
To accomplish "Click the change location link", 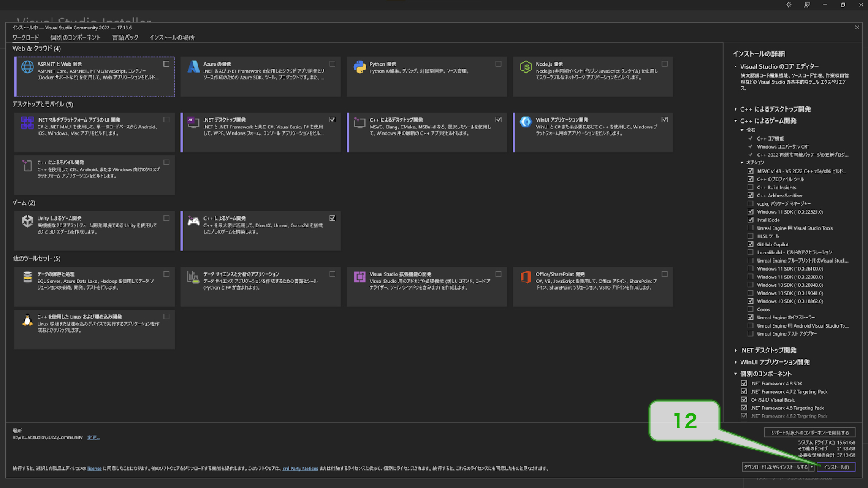I will click(x=93, y=437).
